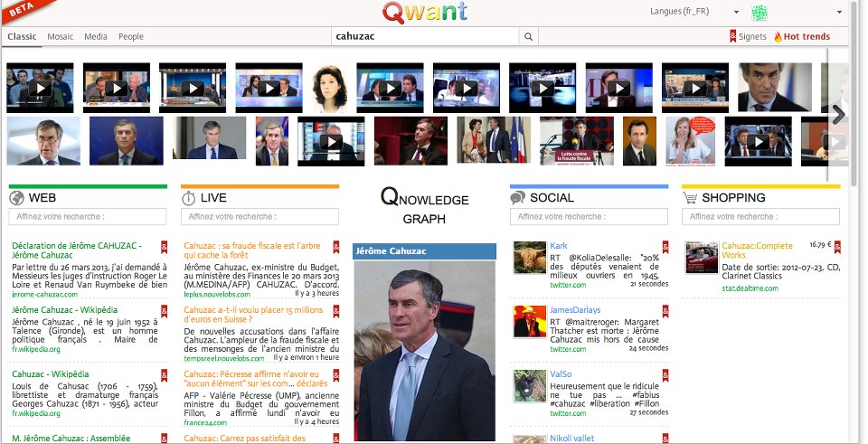Click the user avatar icon
Image resolution: width=868 pixels, height=444 pixels.
pos(759,13)
